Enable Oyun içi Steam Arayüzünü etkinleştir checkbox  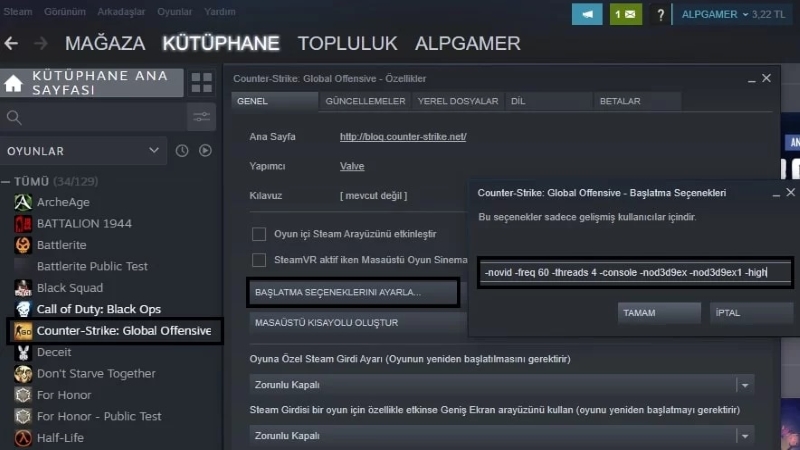(259, 234)
